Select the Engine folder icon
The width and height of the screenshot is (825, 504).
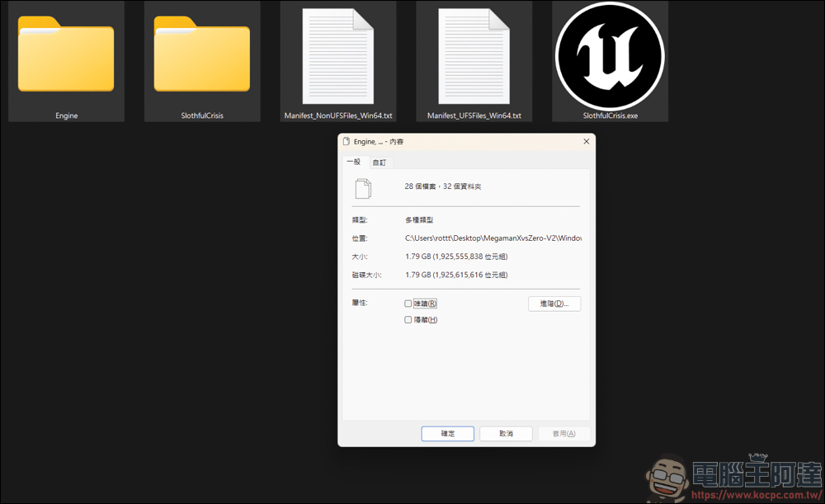point(66,54)
